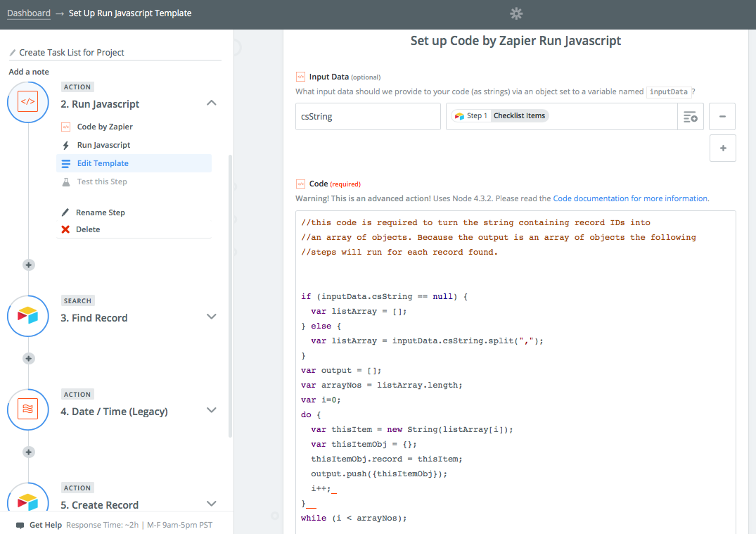
Task: Click the 5. Create Record step title
Action: (99, 505)
